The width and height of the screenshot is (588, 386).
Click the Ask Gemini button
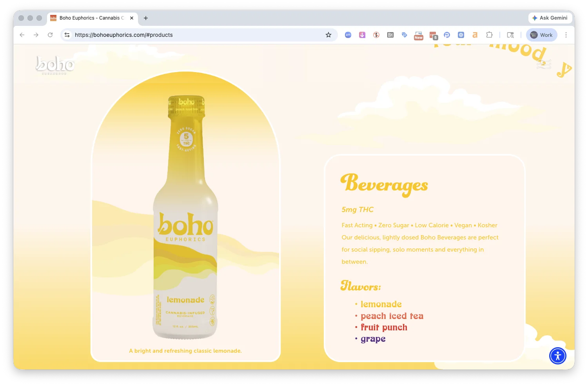(x=550, y=18)
